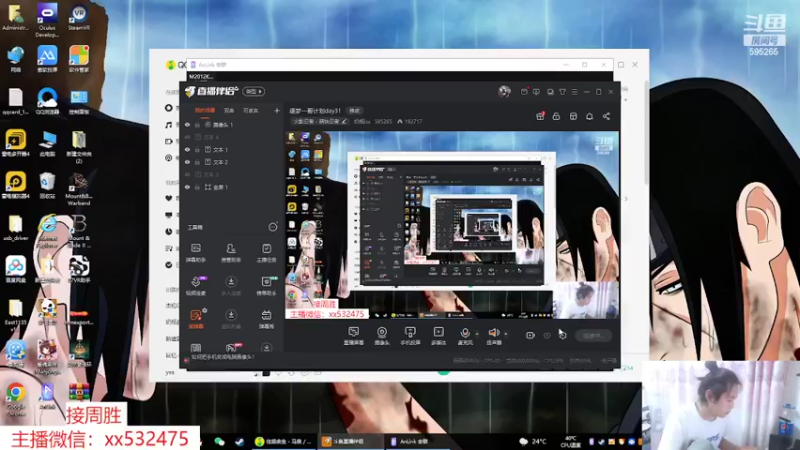Open SteamVR desktop shortcut
Screen dimensions: 800x450
tap(79, 18)
